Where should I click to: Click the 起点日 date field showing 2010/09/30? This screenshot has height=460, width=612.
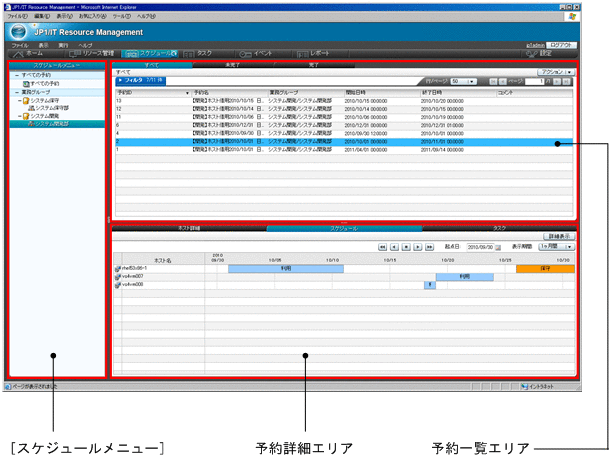[x=480, y=247]
